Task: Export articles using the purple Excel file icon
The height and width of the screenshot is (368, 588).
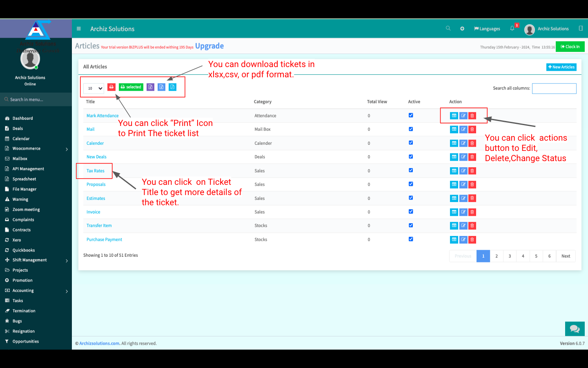Action: tap(150, 87)
